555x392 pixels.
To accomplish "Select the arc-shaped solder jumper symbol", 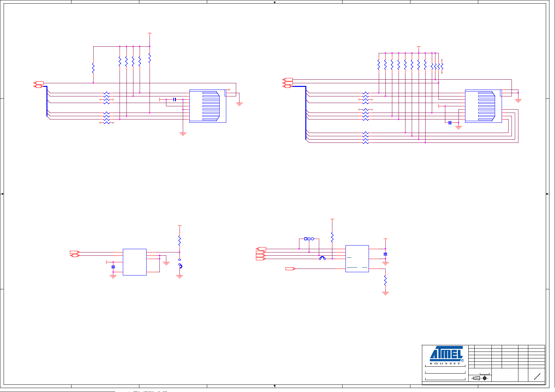I will click(322, 258).
